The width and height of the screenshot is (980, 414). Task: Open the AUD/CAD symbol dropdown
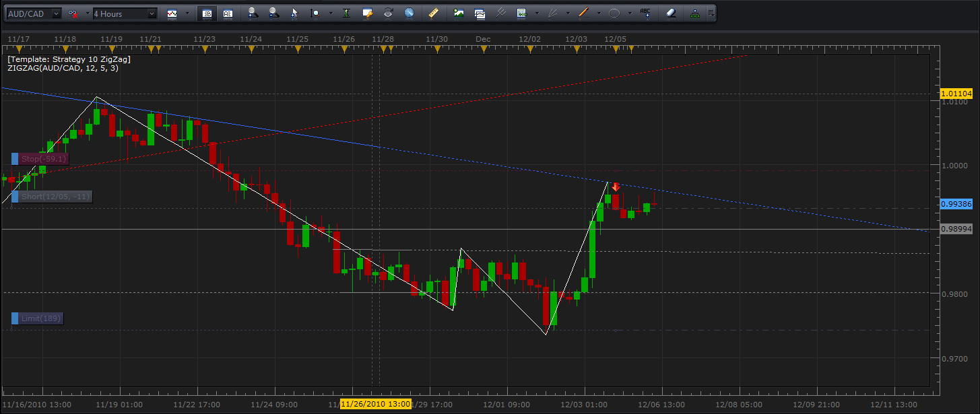click(x=55, y=13)
